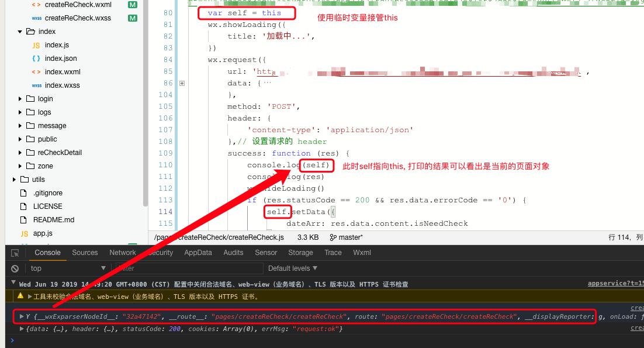Open the createReCheck.wxss file
Screen dimensions: 644x348
tap(78, 18)
